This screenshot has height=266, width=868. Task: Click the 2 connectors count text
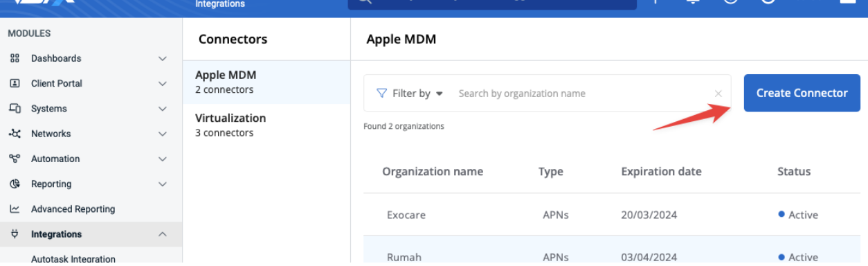[224, 90]
